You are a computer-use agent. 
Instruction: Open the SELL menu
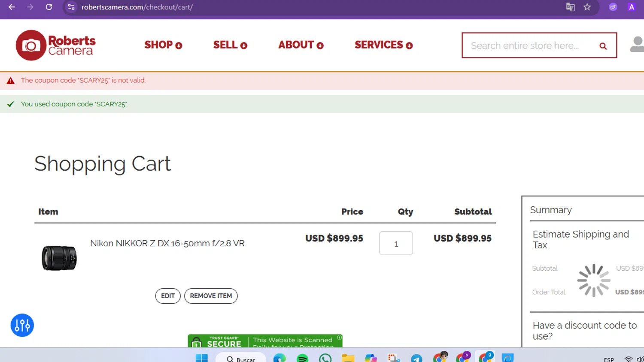tap(230, 45)
